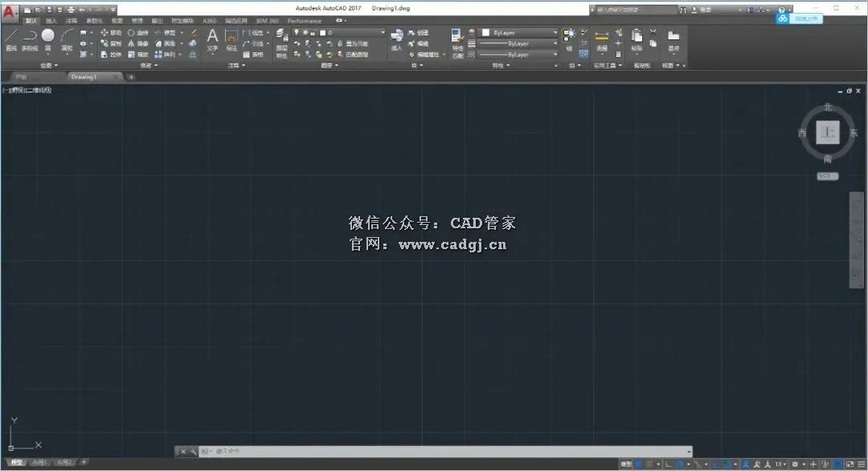Click the Paste (粘贴) icon
This screenshot has height=471, width=868.
637,40
